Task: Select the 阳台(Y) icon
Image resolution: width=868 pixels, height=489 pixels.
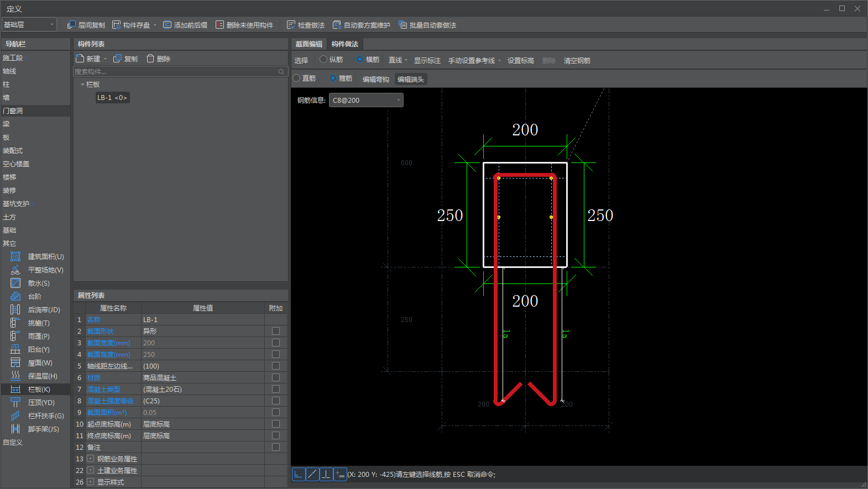Action: 15,349
